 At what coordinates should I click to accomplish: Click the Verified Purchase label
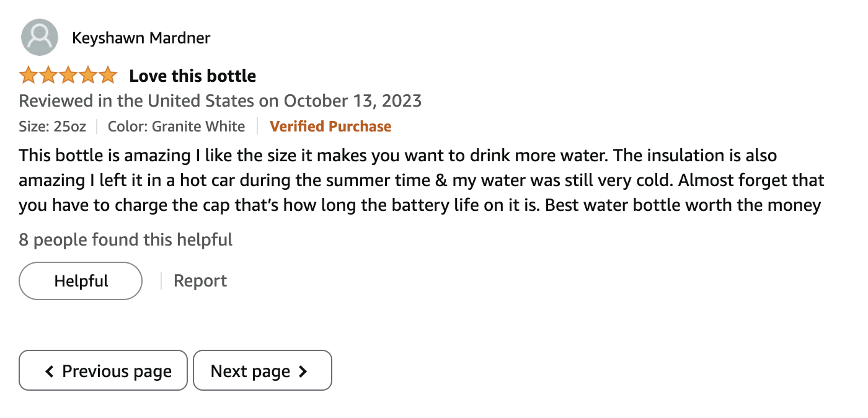click(330, 127)
